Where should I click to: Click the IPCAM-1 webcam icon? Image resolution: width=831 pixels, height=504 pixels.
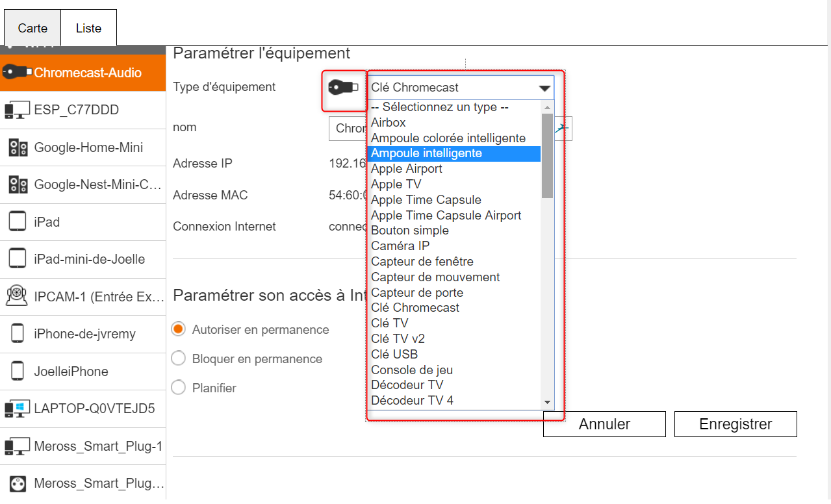tap(18, 297)
